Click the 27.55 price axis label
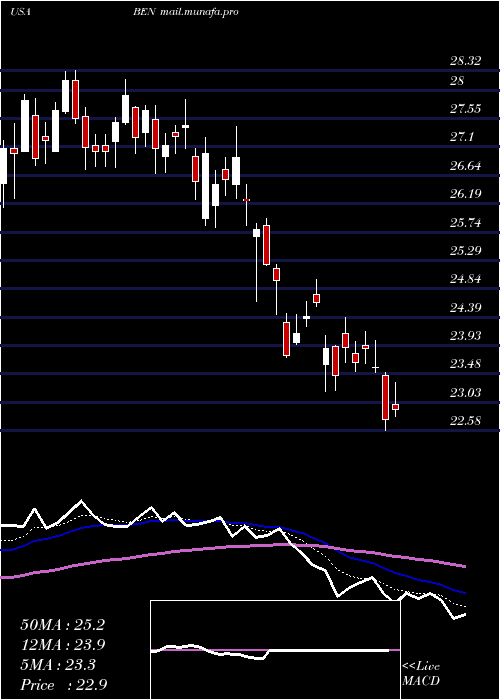 [465, 109]
